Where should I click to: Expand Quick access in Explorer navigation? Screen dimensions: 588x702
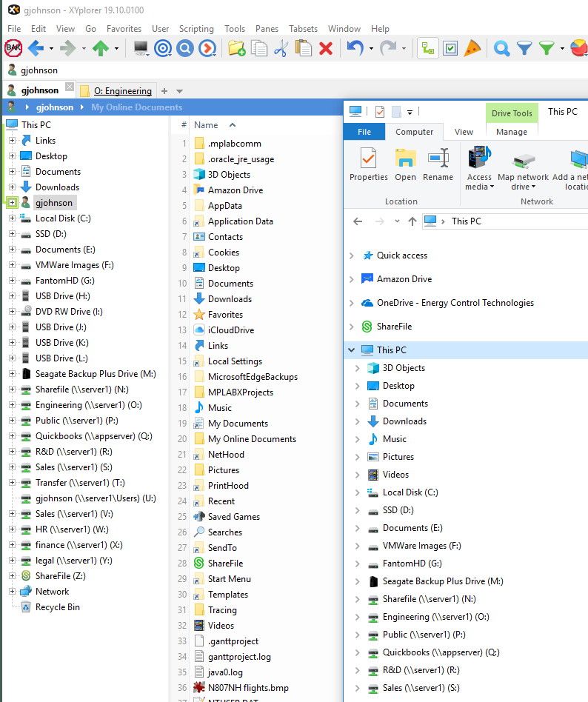352,255
